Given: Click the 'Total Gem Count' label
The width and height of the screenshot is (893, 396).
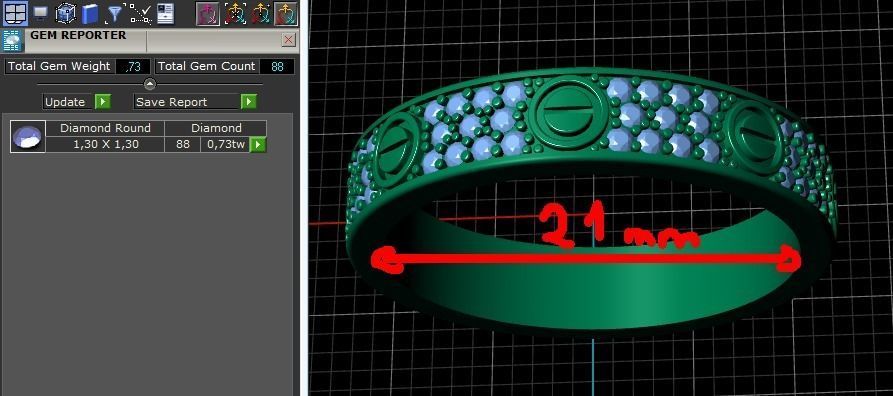Looking at the screenshot, I should click(x=207, y=66).
